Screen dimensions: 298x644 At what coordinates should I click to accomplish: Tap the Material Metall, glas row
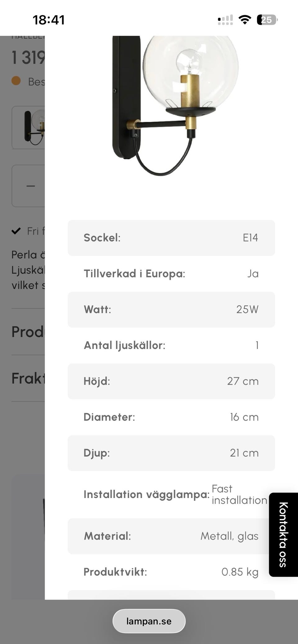[x=171, y=536]
